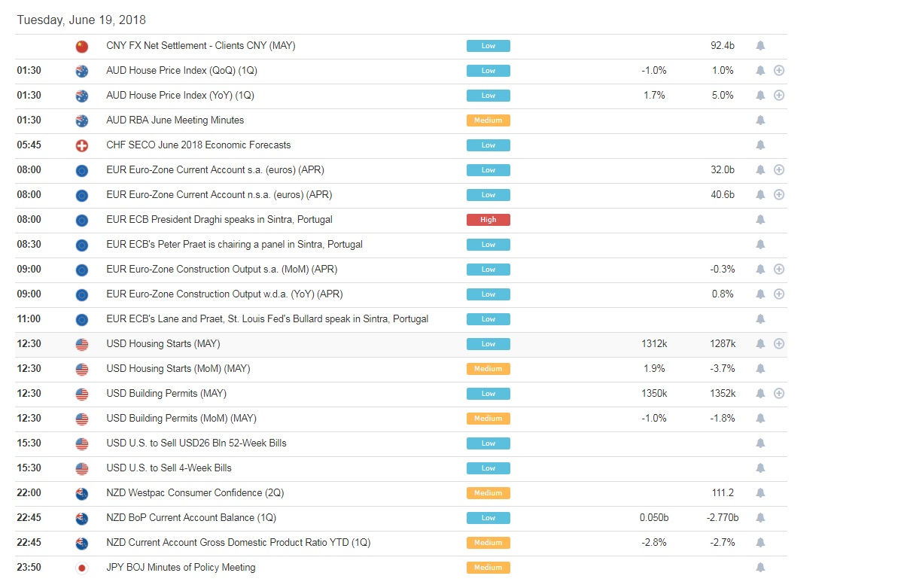
Task: Click the China flag icon
Action: [82, 47]
